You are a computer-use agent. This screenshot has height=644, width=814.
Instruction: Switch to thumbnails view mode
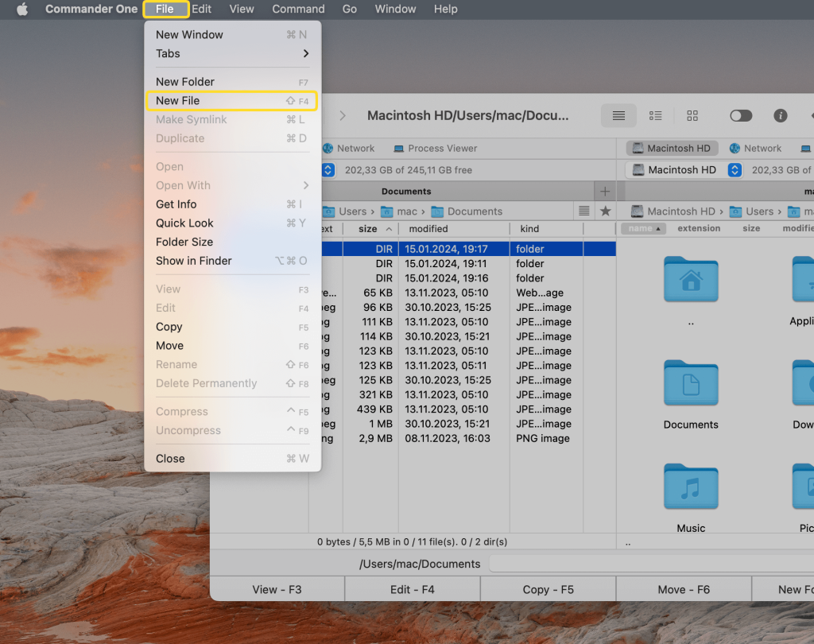pos(692,116)
